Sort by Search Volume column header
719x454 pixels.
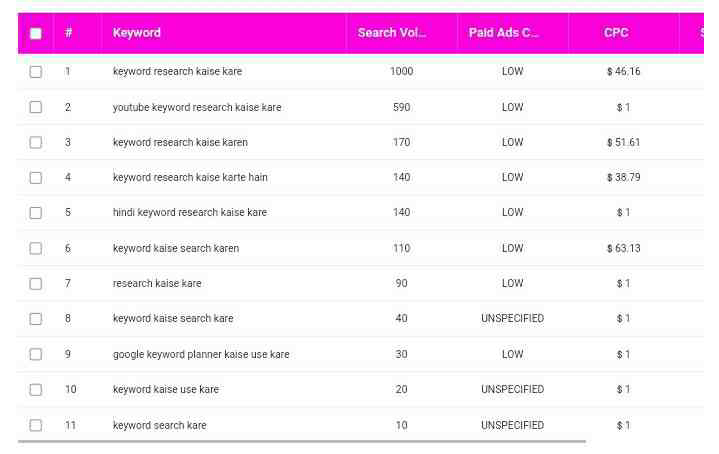392,33
